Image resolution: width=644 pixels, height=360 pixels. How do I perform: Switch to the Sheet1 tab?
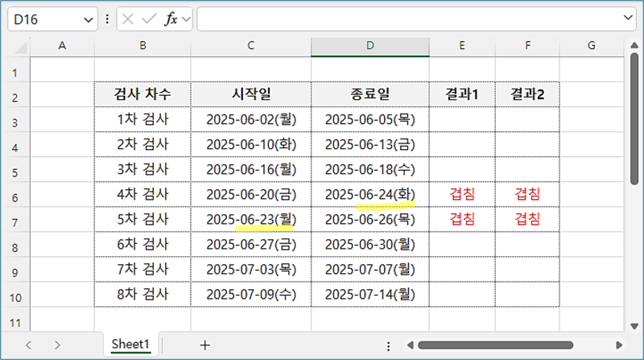130,344
